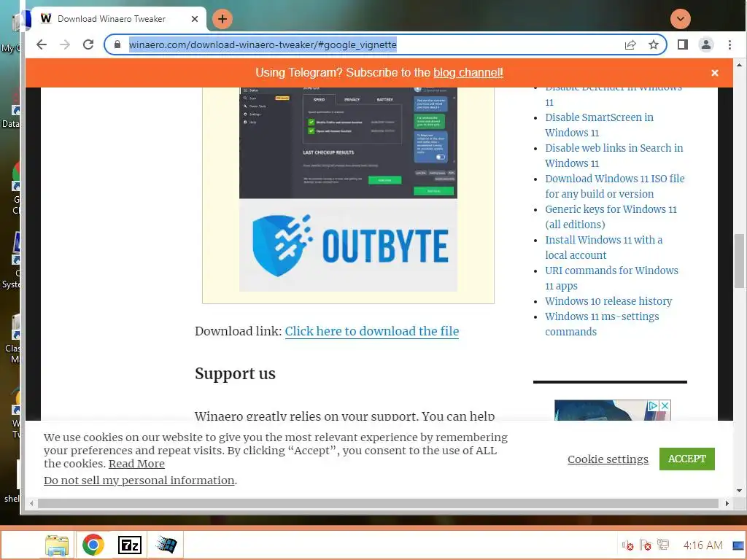Open Chrome three-dot menu
Viewport: 747px width, 560px height.
[x=729, y=44]
